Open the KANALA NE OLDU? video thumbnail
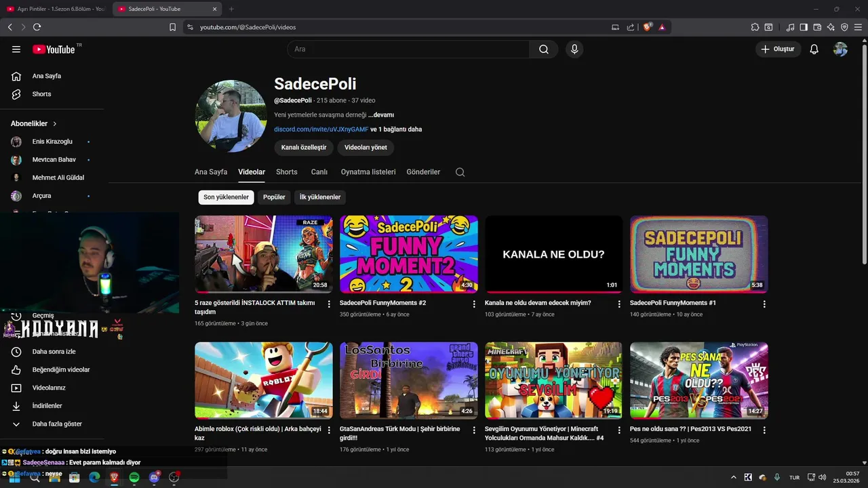This screenshot has height=488, width=868. click(554, 254)
